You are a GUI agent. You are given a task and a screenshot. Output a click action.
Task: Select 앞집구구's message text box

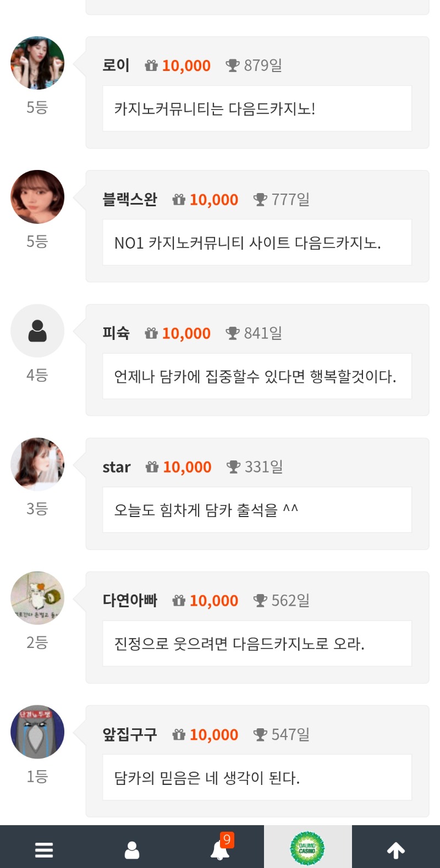[257, 778]
